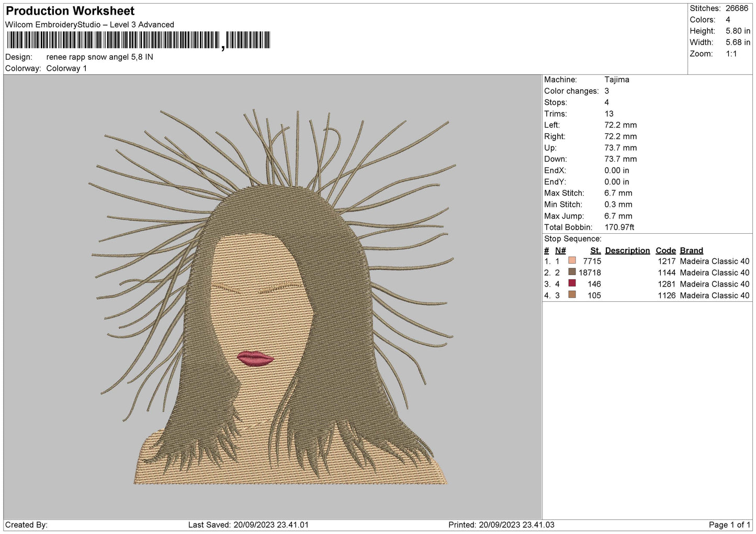Click 'Madeira Classic 40' brand in row 1
Screen dimensions: 756x534
[715, 262]
